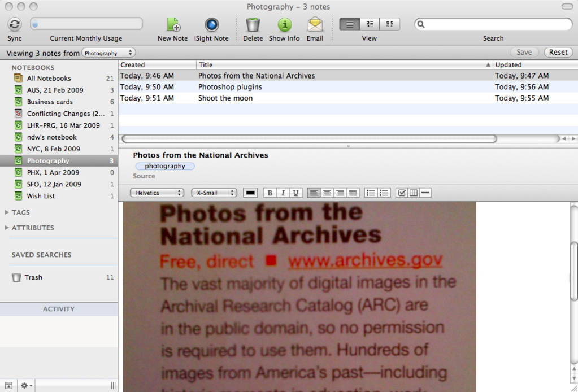Center align text
The height and width of the screenshot is (392, 578).
tap(327, 193)
